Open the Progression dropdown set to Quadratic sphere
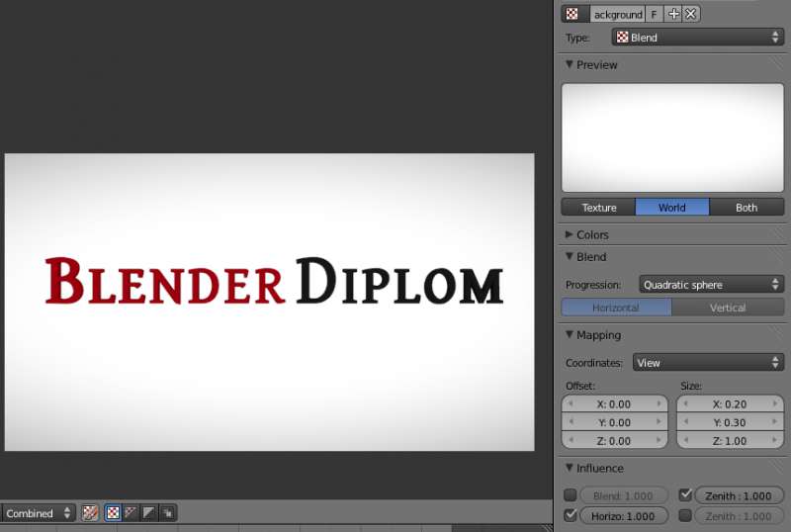 pyautogui.click(x=711, y=285)
